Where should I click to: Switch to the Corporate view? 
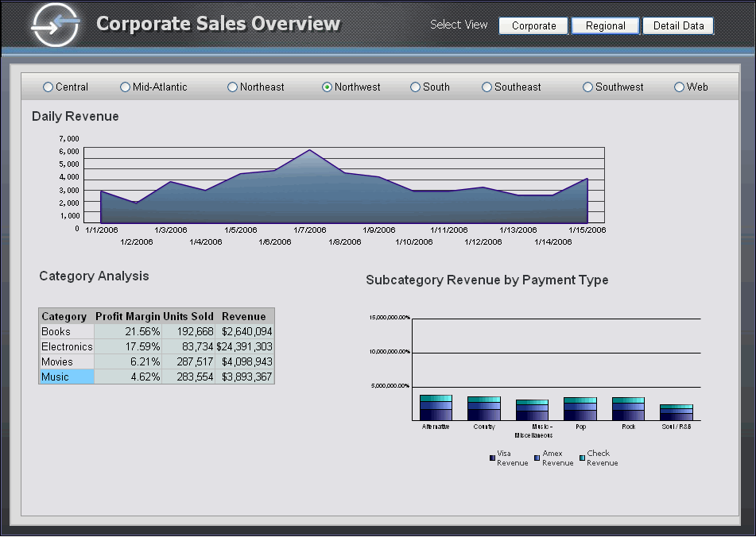coord(533,26)
